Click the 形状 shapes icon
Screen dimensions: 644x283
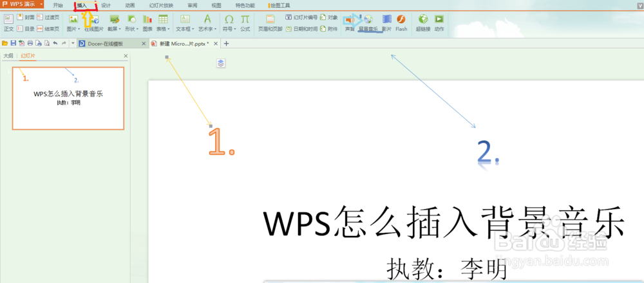coord(131,19)
